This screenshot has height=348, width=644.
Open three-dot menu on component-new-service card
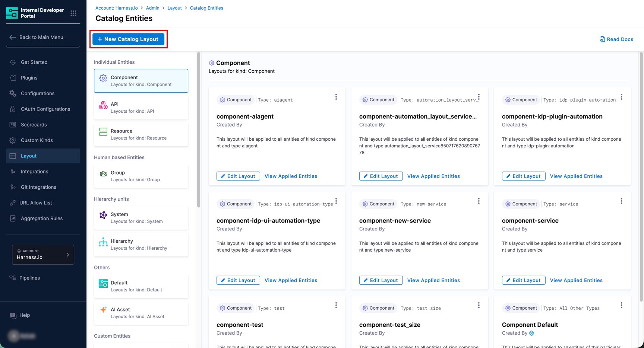click(479, 201)
